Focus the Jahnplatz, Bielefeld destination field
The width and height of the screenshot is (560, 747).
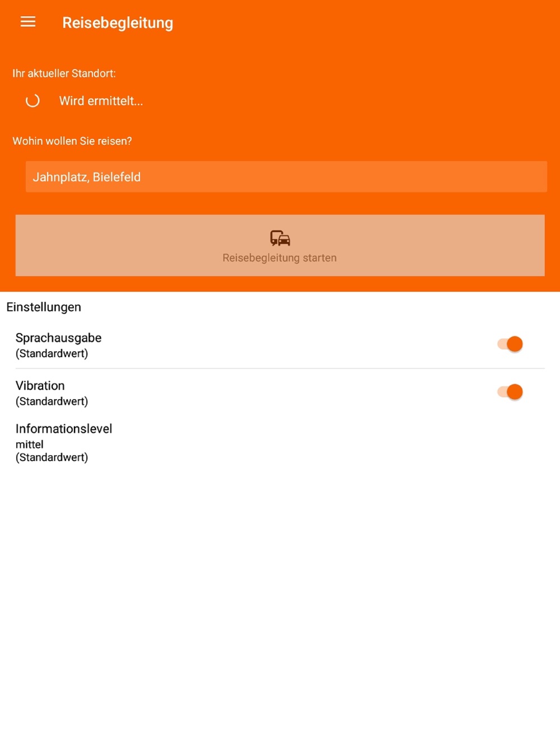click(x=286, y=177)
